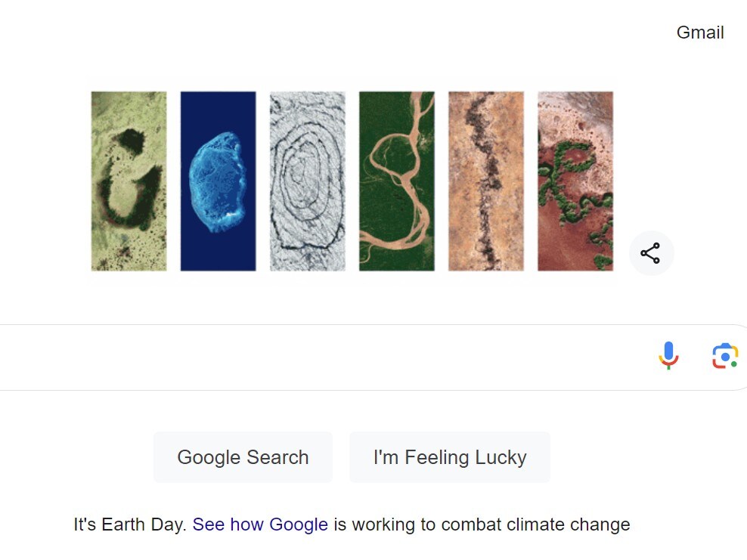Focus the search input field

coord(325,357)
